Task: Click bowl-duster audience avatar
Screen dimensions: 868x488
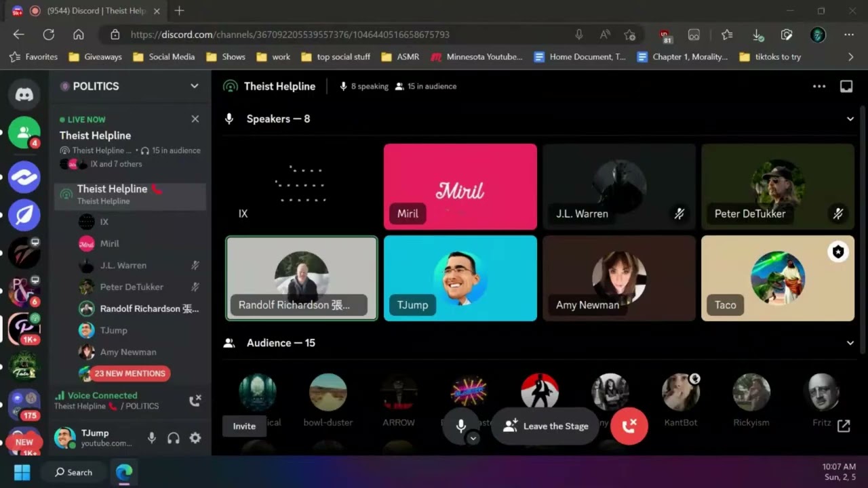Action: point(328,392)
